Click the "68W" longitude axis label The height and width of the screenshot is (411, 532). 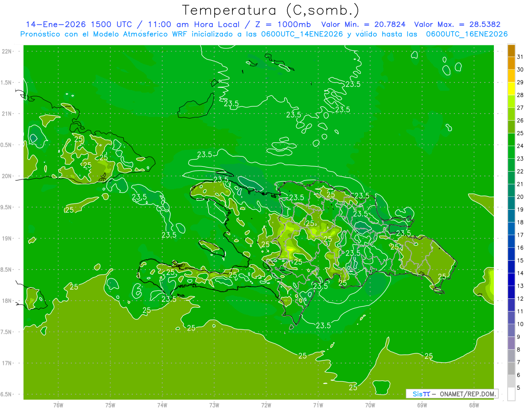pos(474,405)
